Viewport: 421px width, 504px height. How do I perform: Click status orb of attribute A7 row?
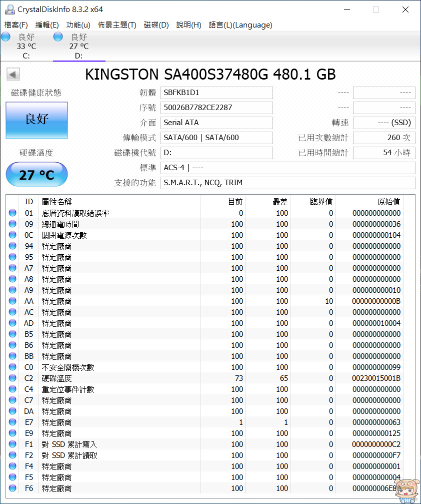[x=12, y=268]
